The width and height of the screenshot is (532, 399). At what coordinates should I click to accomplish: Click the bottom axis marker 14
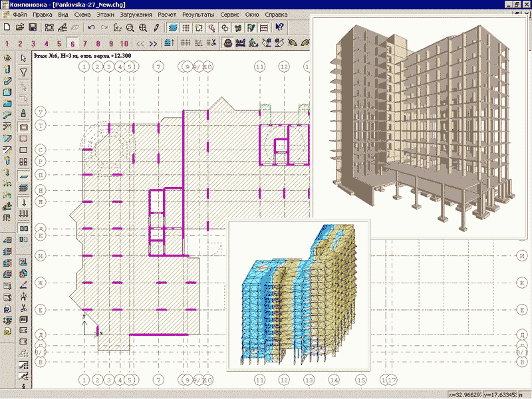tap(334, 380)
